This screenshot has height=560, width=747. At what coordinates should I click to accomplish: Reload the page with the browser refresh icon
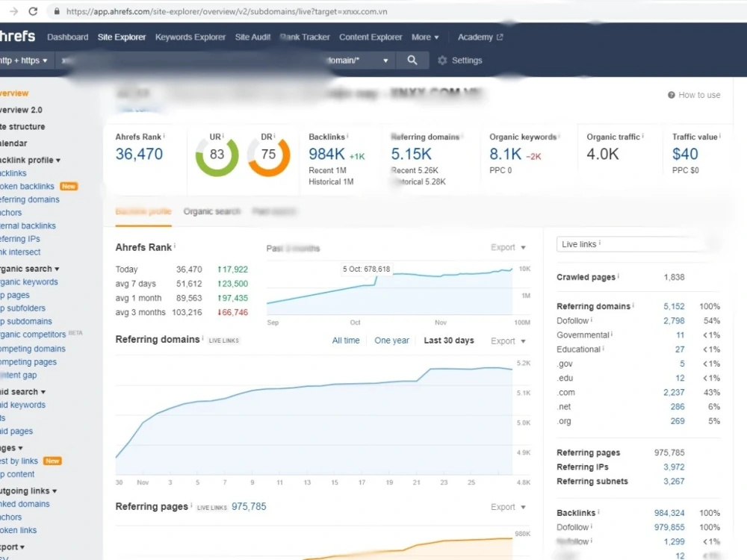click(x=33, y=11)
